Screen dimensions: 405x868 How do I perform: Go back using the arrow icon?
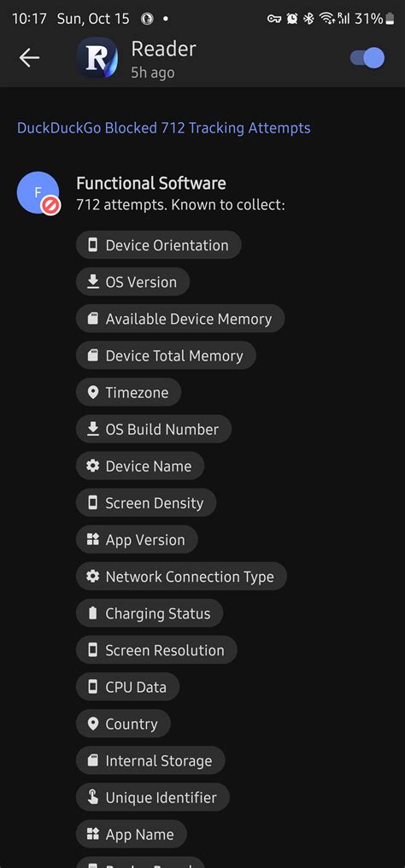click(29, 57)
